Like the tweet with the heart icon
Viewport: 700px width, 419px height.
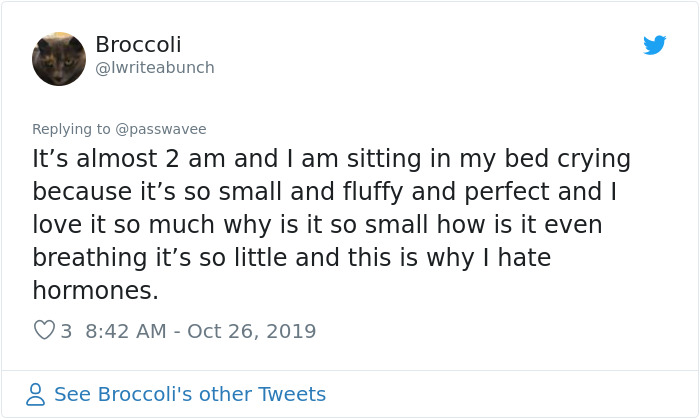[43, 331]
